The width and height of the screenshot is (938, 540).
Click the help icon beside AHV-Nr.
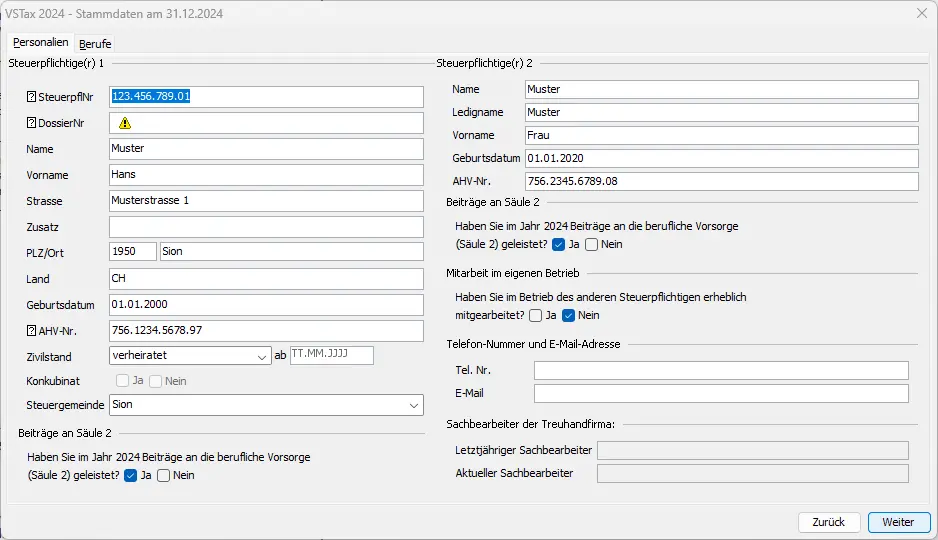[31, 331]
